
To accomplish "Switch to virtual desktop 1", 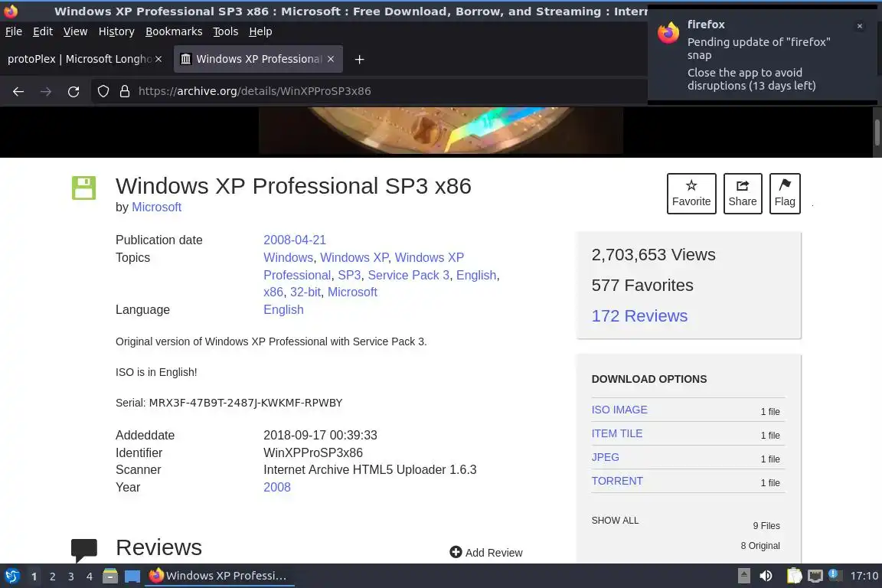I will [34, 577].
